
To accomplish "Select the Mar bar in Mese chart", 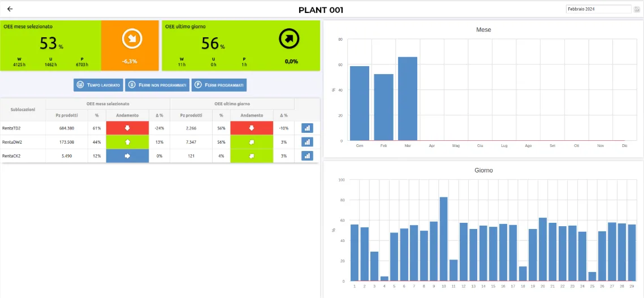I will pos(407,98).
